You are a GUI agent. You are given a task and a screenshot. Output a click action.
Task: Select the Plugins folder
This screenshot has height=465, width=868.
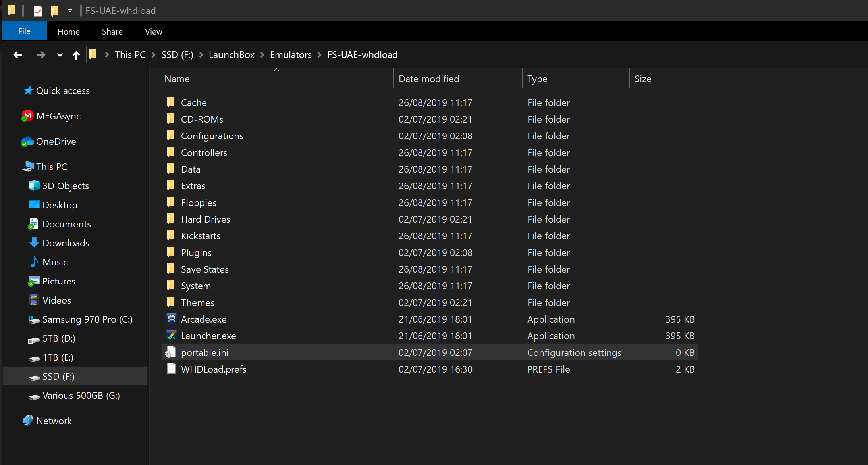tap(196, 252)
